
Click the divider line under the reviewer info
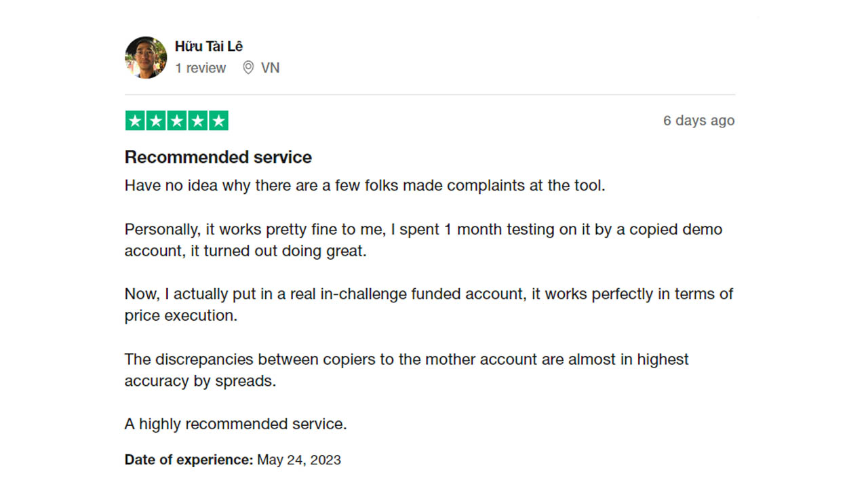point(430,94)
